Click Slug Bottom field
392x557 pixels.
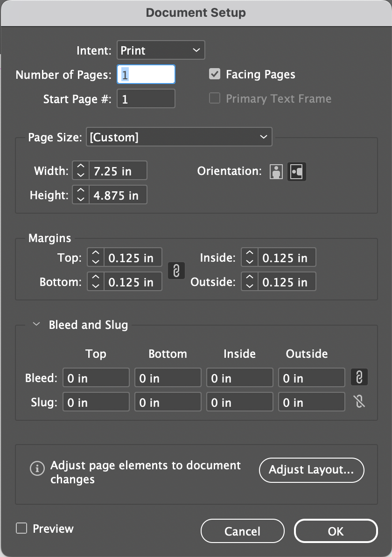(168, 401)
